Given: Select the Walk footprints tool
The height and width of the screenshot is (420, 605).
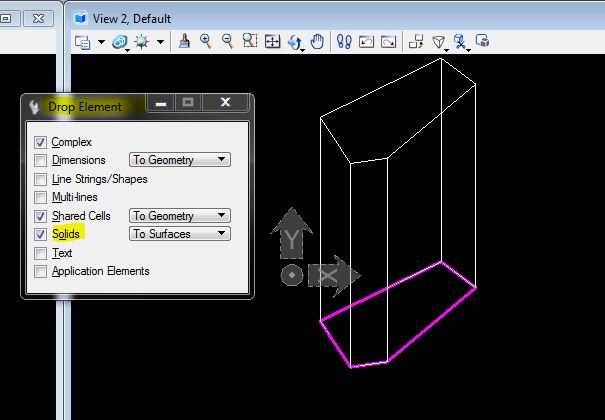Looking at the screenshot, I should coord(344,41).
